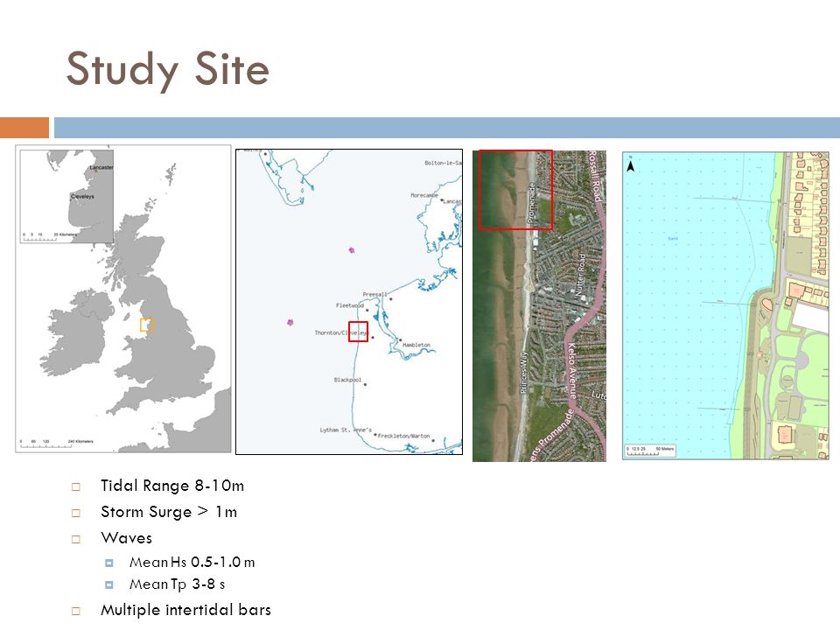840x630 pixels.
Task: Click the 'Waves' bullet text
Action: (126, 538)
